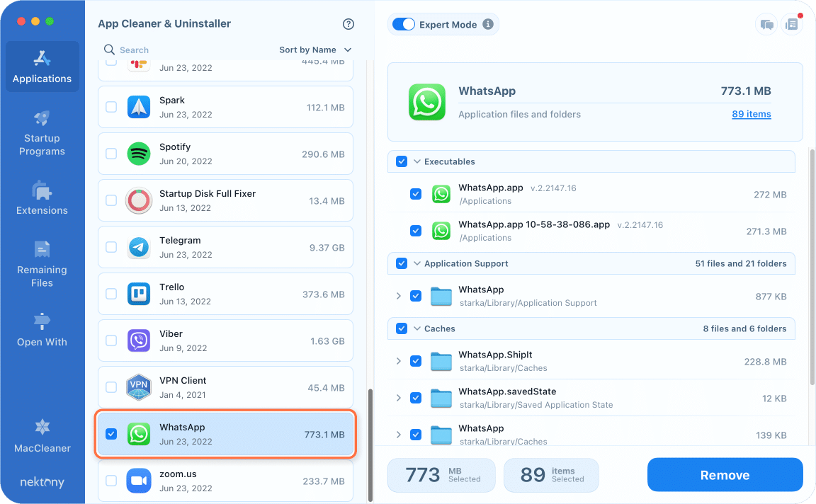Click the Expert Mode info icon

[487, 24]
